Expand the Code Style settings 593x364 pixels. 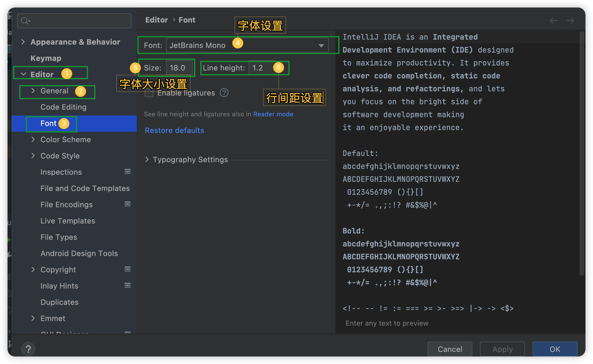33,156
